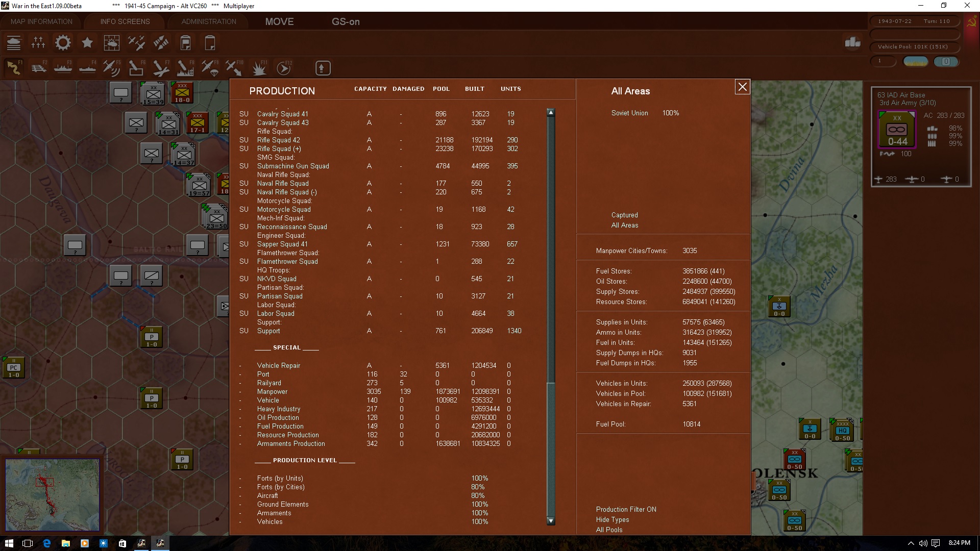
Task: Click the MOVE mode label
Action: [279, 21]
